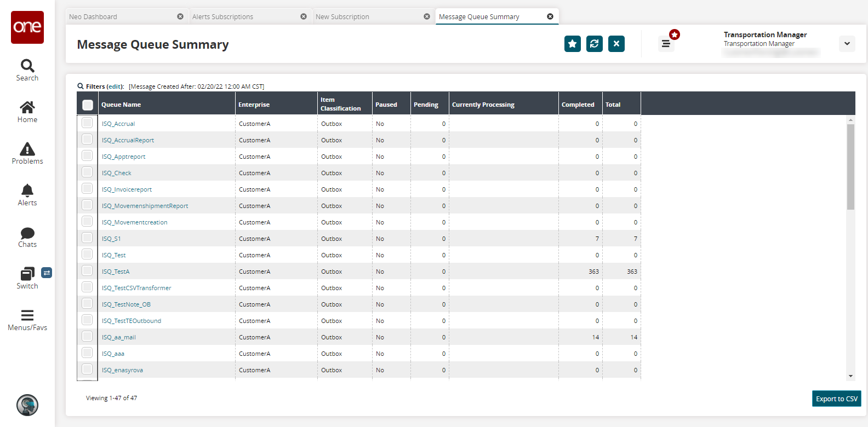Click the table's vertical scrollbar thumb

coord(850,167)
